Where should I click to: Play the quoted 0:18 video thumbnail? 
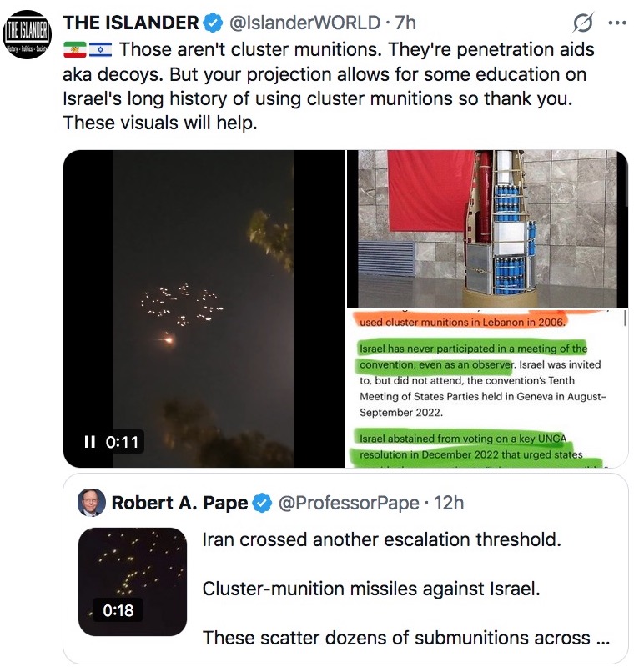pyautogui.click(x=133, y=581)
